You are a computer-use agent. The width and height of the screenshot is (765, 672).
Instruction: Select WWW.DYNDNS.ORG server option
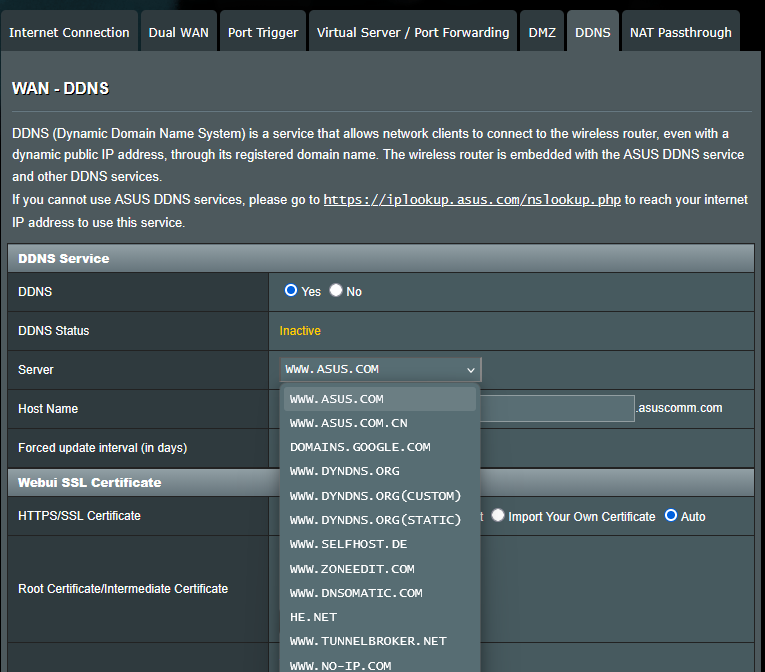pyautogui.click(x=344, y=471)
